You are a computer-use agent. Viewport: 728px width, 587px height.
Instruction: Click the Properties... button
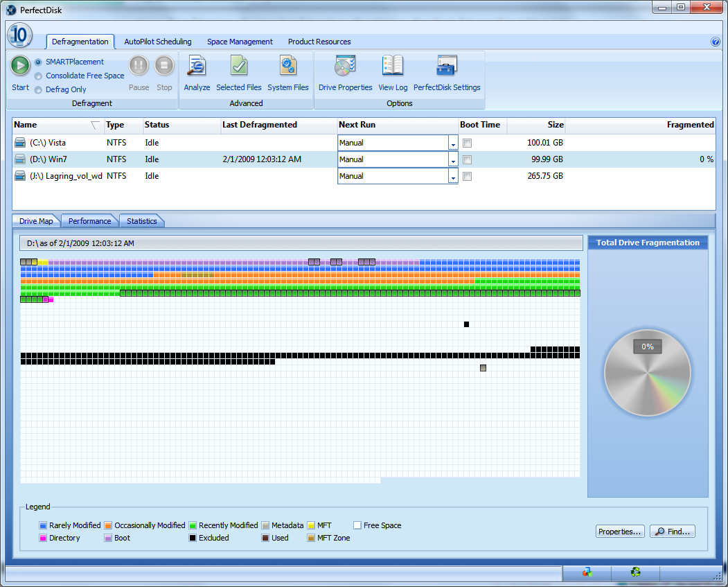(620, 532)
